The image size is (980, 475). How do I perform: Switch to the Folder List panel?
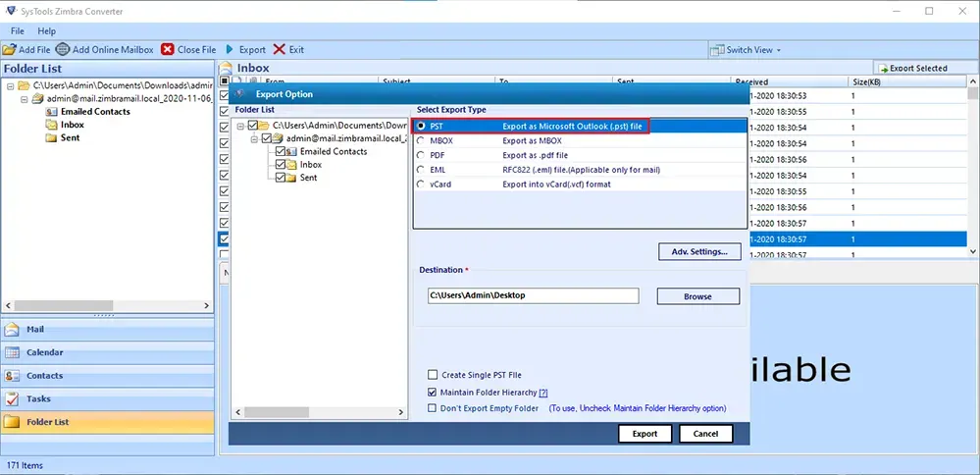point(108,422)
